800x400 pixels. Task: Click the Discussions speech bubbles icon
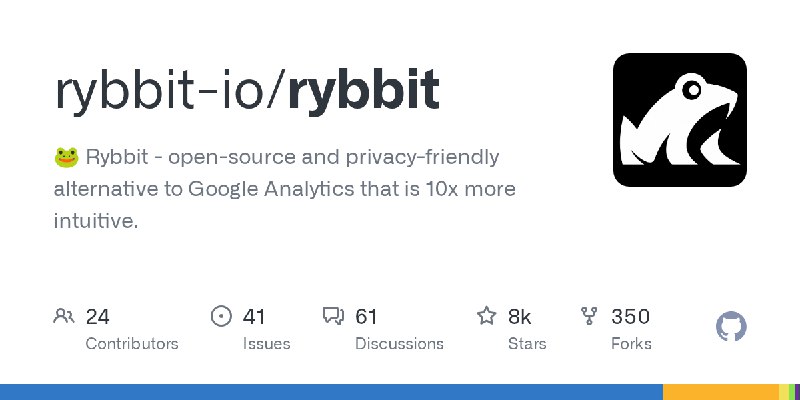(x=333, y=317)
